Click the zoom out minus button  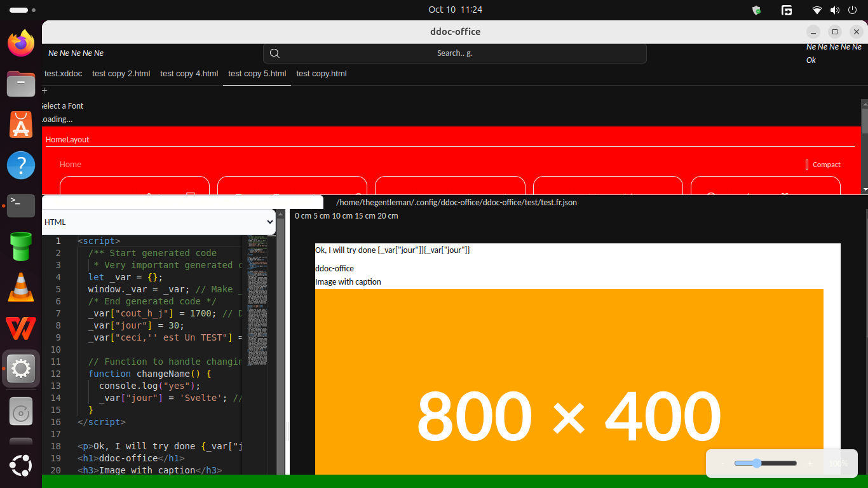click(722, 464)
